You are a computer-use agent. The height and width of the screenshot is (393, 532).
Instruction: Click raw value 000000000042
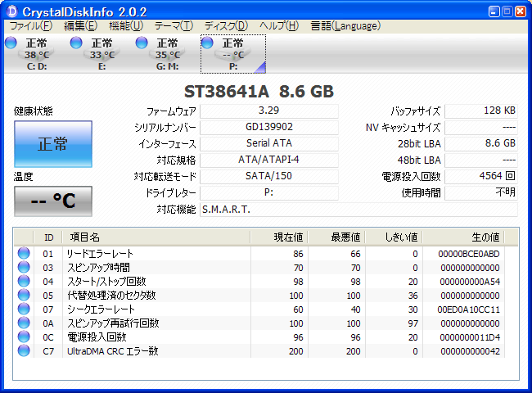470,351
